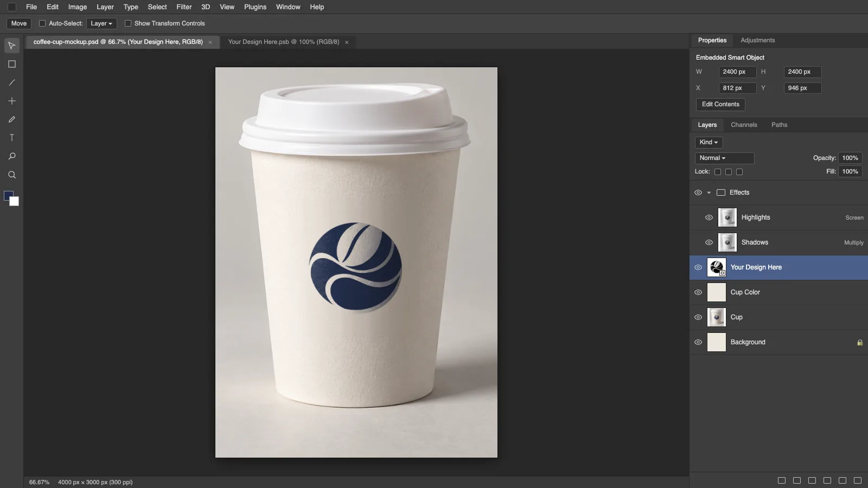Image resolution: width=868 pixels, height=488 pixels.
Task: Click the Cup layer thumbnail
Action: tap(717, 317)
